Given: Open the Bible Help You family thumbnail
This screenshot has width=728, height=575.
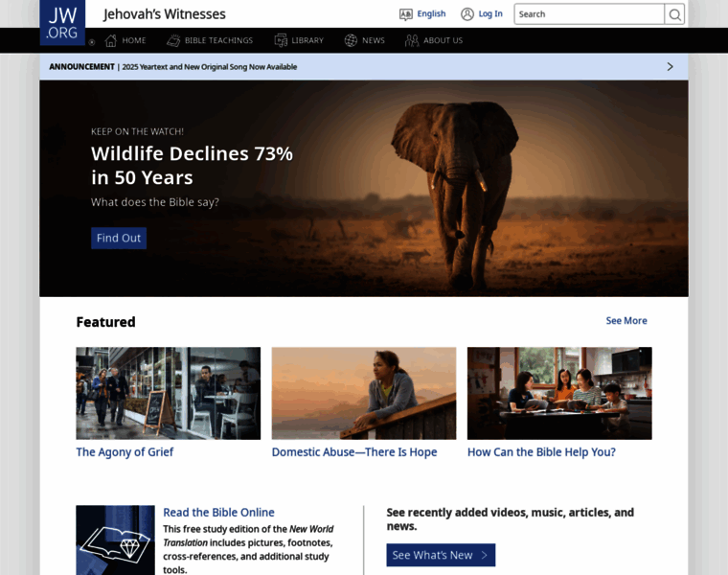Looking at the screenshot, I should coord(559,394).
